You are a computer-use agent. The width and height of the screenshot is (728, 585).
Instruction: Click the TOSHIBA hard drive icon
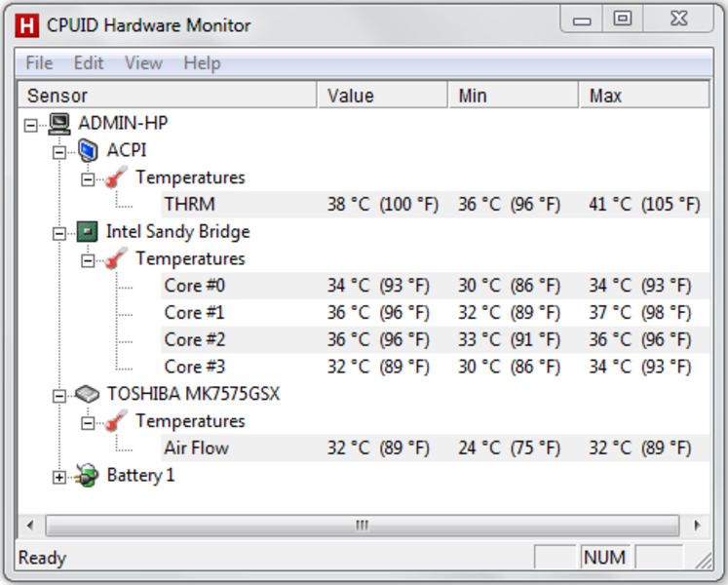[x=88, y=395]
